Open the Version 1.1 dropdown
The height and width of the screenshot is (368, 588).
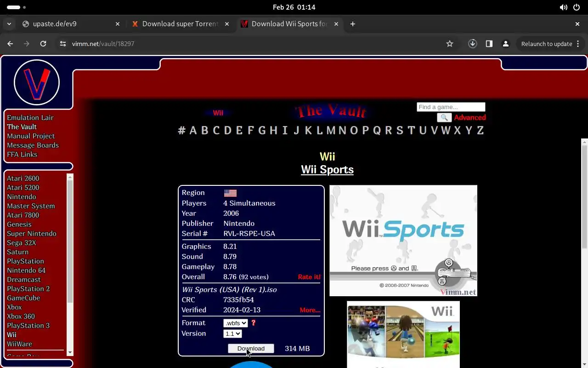(x=232, y=334)
